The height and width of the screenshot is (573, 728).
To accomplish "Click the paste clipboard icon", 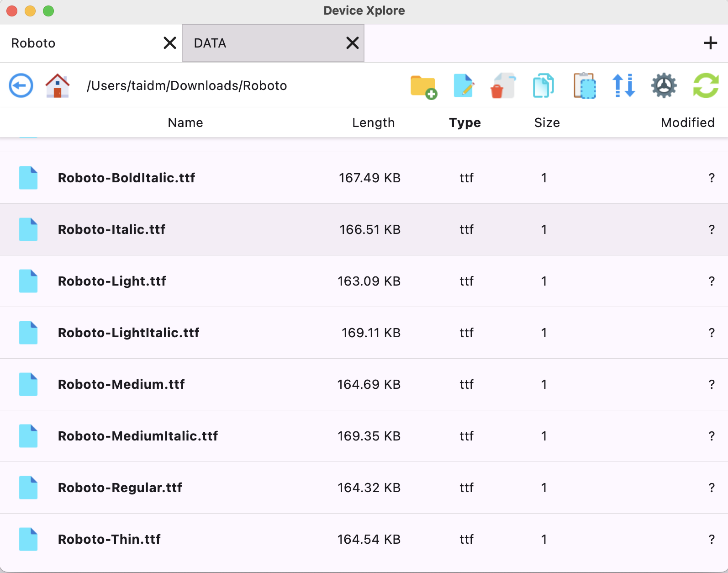I will (585, 85).
